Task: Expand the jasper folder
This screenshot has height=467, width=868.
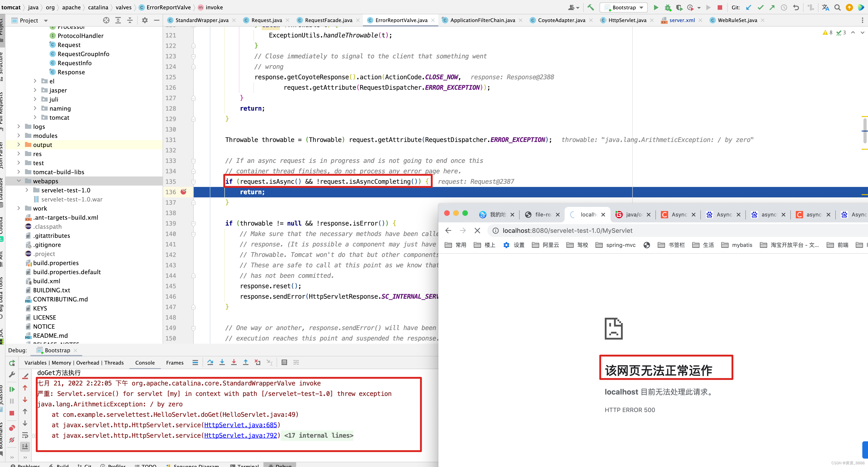Action: 35,90
